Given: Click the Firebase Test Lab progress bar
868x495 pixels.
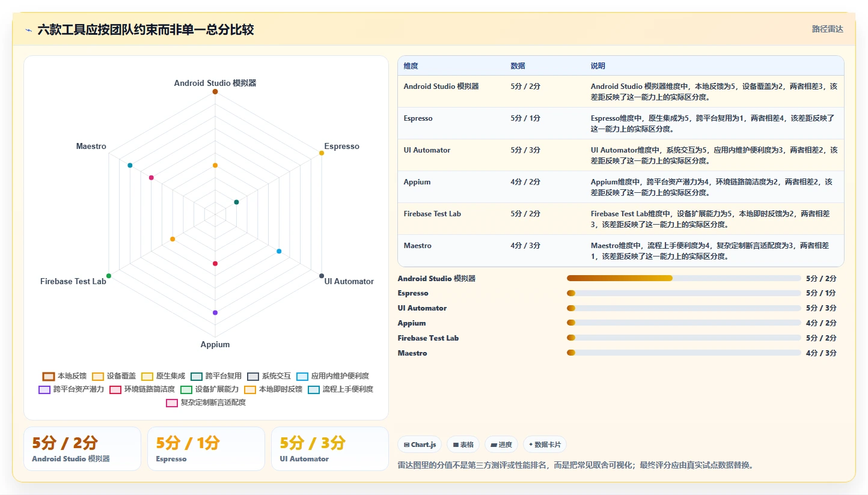Looking at the screenshot, I should click(684, 338).
